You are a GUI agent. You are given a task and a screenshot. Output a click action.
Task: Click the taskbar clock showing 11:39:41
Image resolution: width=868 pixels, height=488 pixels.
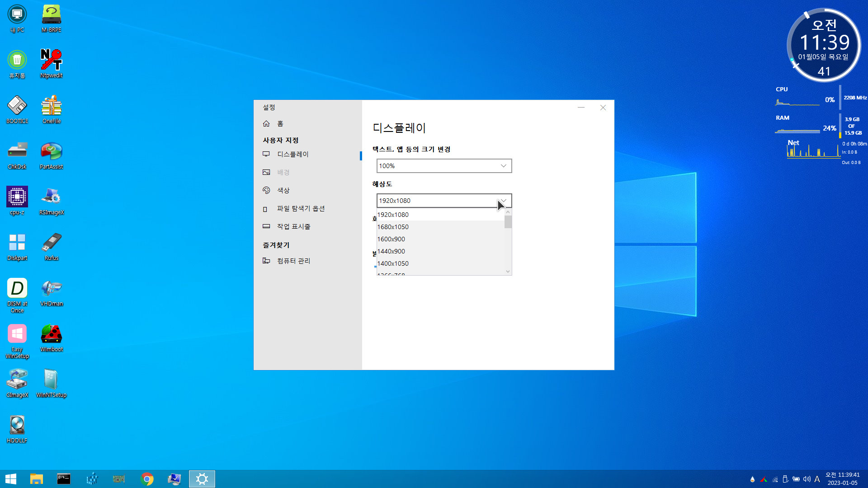coord(843,479)
